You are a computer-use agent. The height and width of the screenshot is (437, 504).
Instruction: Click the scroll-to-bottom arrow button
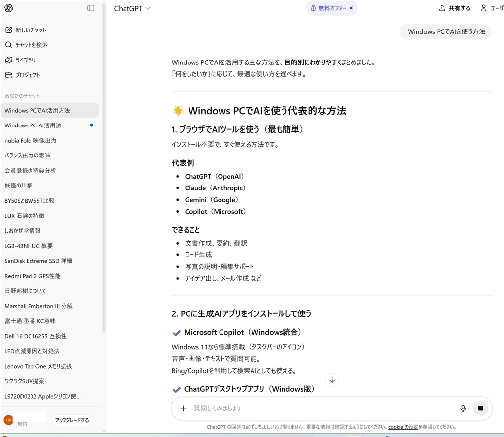[x=332, y=380]
